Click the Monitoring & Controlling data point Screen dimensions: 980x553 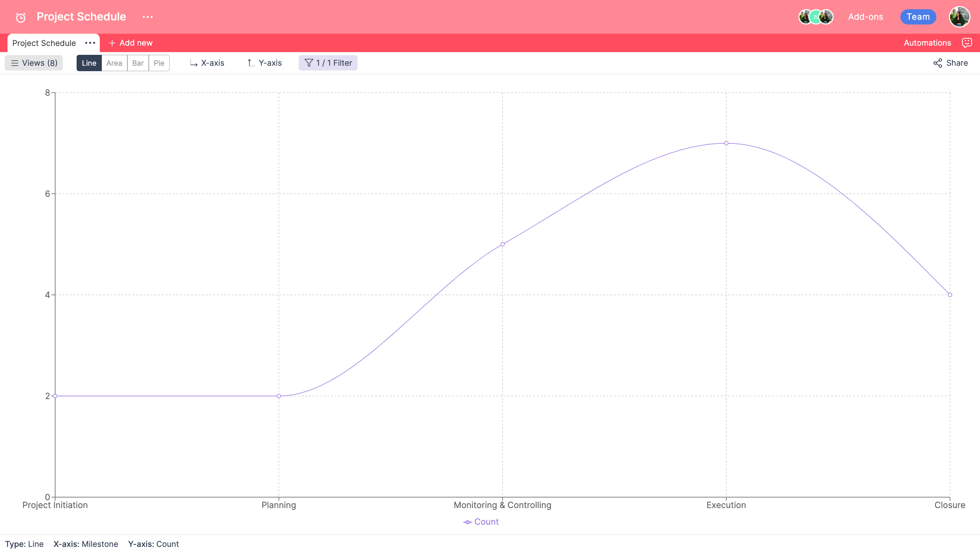503,244
